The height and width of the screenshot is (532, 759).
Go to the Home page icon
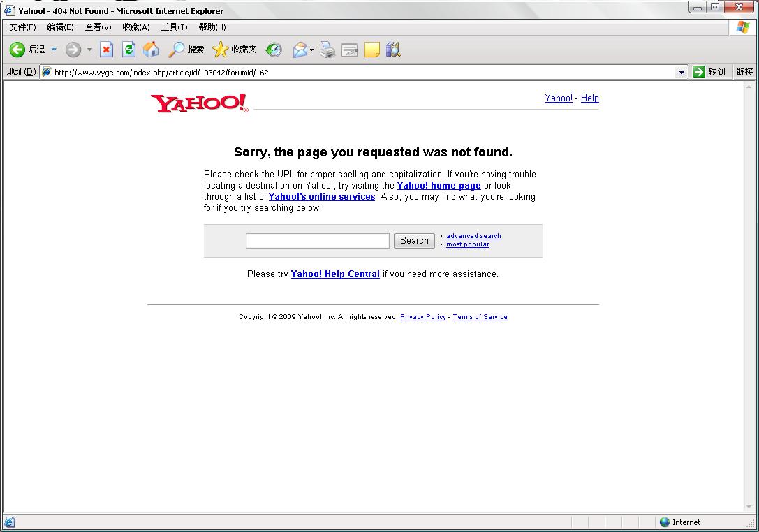pos(151,50)
